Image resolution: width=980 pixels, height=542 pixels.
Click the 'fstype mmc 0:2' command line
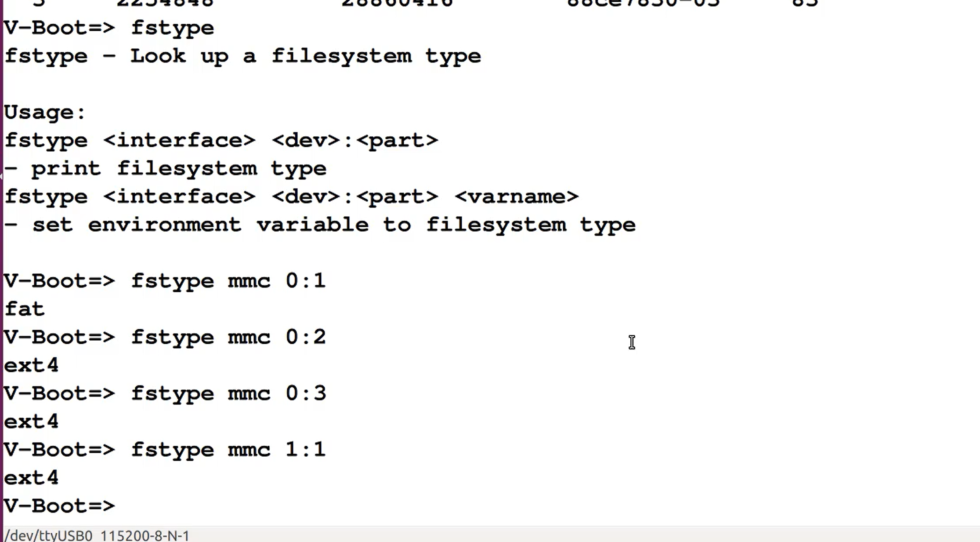click(x=165, y=337)
